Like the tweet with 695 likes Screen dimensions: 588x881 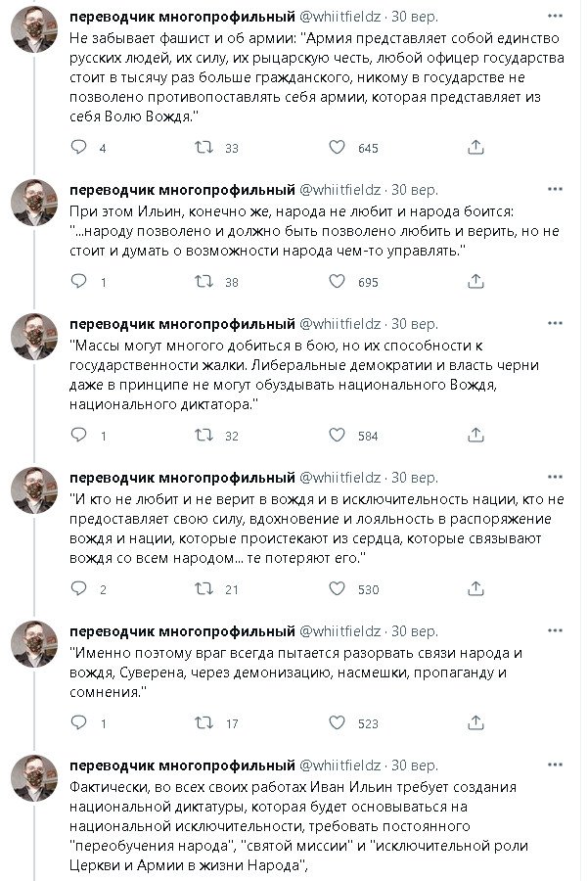337,282
